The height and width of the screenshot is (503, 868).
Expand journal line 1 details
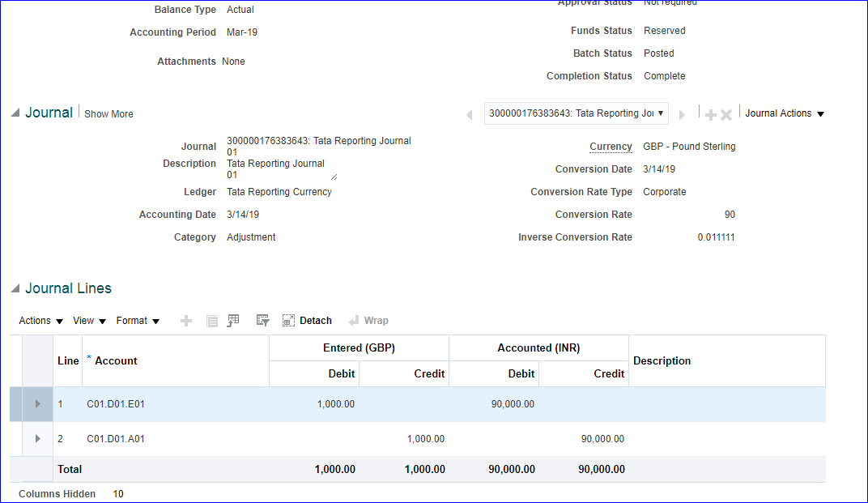pyautogui.click(x=37, y=404)
